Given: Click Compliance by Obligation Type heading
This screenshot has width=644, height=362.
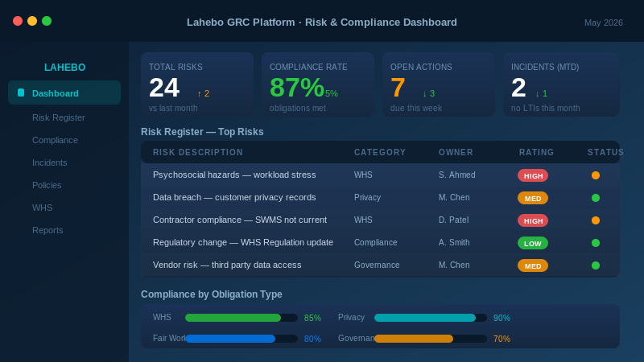Looking at the screenshot, I should (212, 294).
